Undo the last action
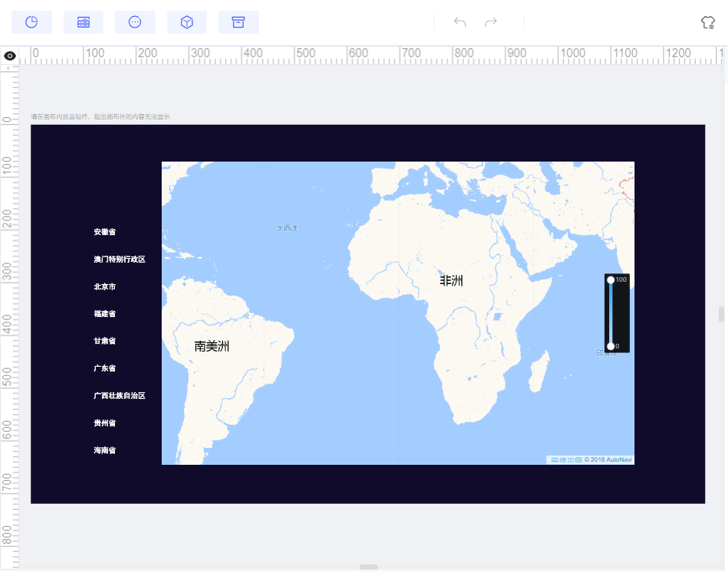The image size is (728, 572). point(460,21)
